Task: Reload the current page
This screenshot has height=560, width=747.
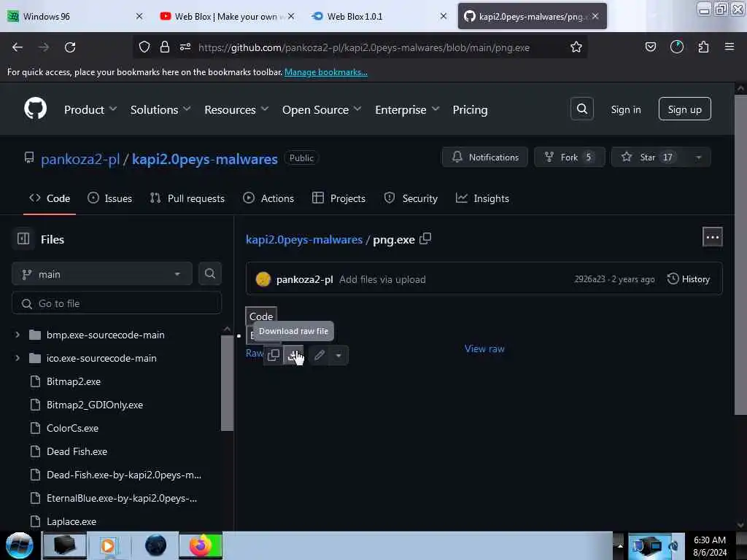Action: (x=70, y=47)
